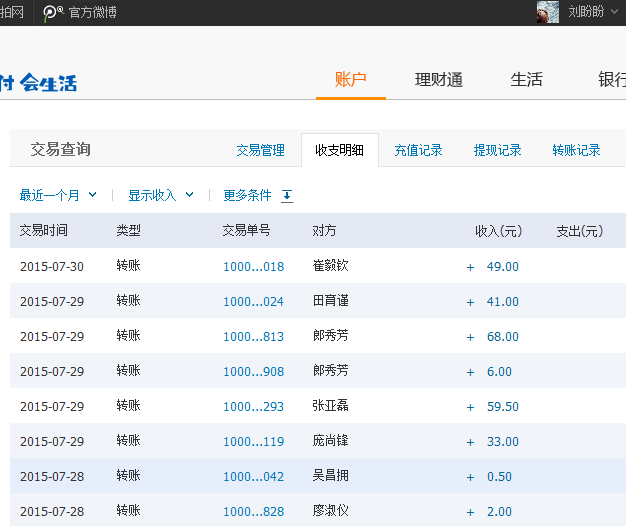Image resolution: width=626 pixels, height=526 pixels.
Task: Select the 吴昌拥 transaction row
Action: tap(330, 477)
